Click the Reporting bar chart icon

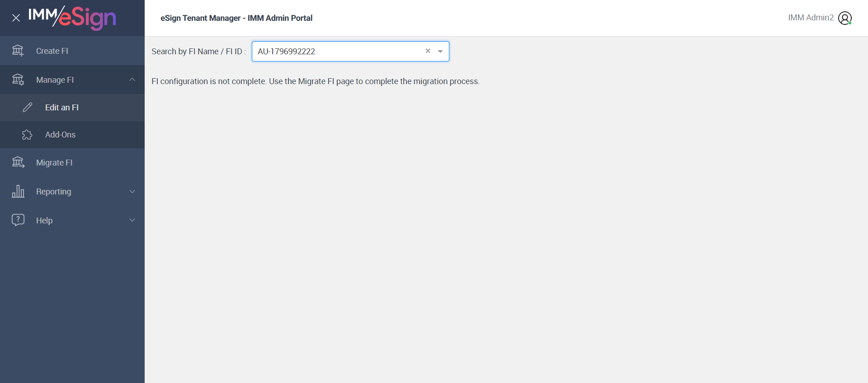pos(18,191)
